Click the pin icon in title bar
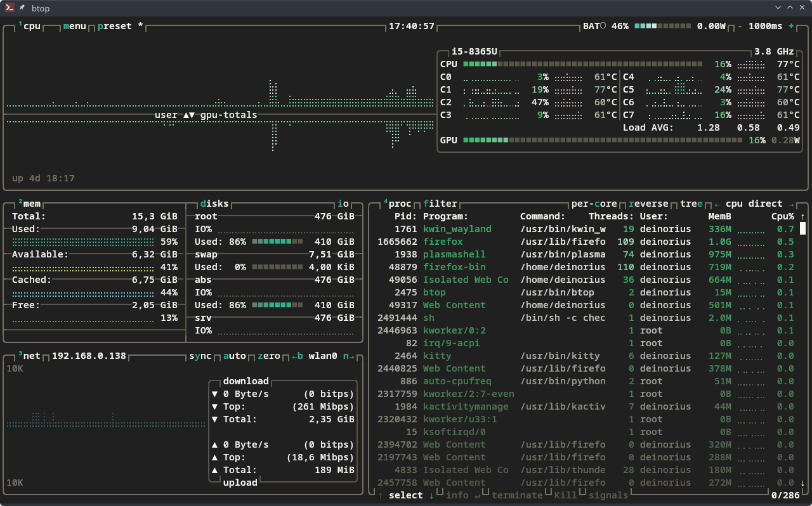 coord(22,8)
